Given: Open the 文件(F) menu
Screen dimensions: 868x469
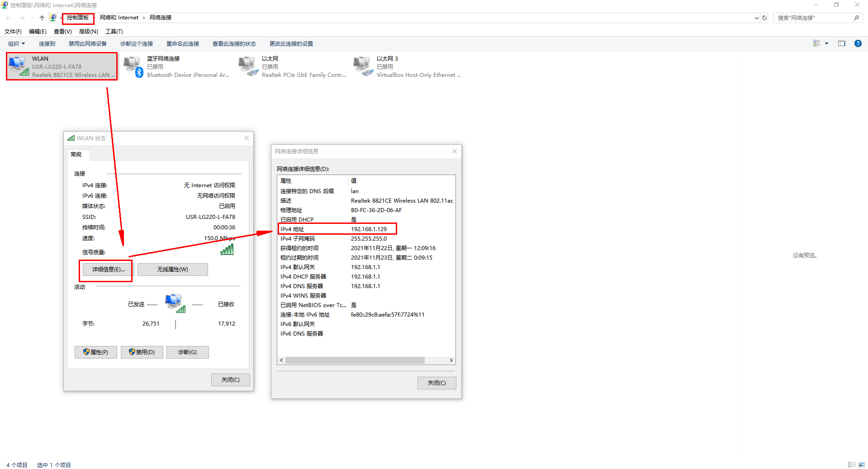Looking at the screenshot, I should coord(13,31).
